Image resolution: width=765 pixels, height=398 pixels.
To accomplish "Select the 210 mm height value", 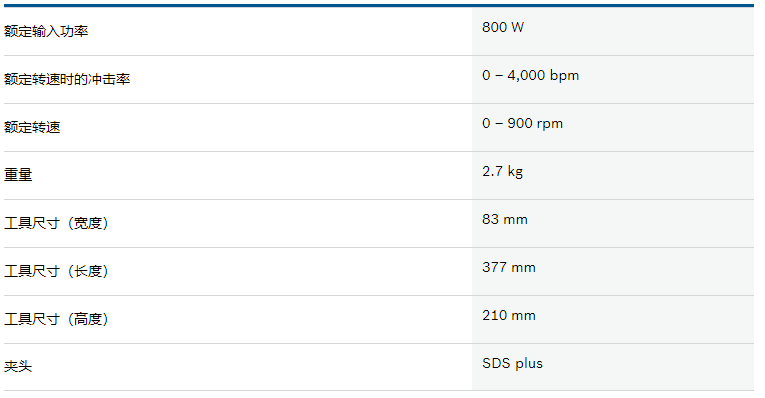I will pos(509,316).
